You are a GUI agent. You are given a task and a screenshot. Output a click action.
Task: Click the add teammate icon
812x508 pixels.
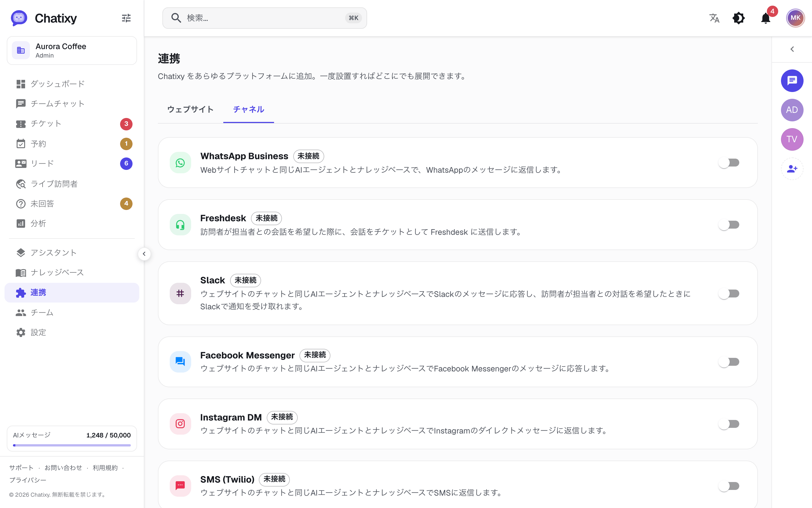pos(792,169)
